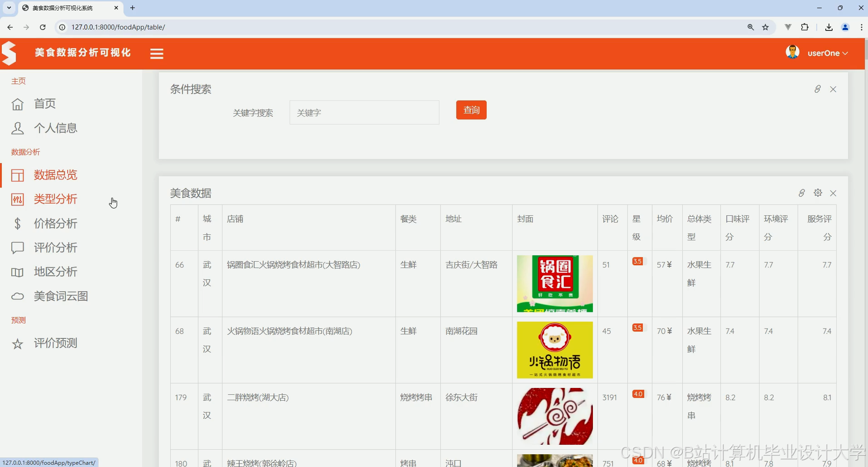
Task: Close the 美食数据 panel
Action: [833, 193]
